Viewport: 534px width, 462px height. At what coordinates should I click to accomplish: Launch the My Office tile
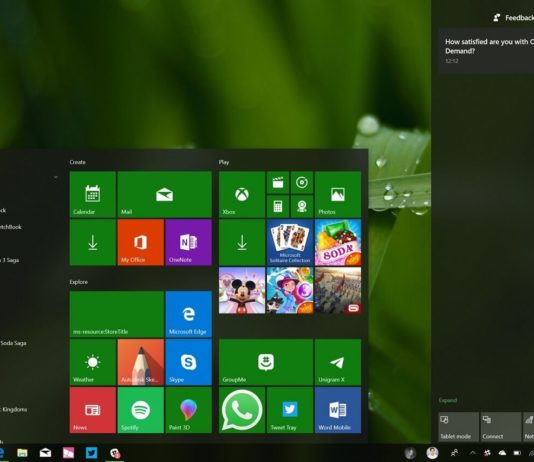tap(140, 242)
